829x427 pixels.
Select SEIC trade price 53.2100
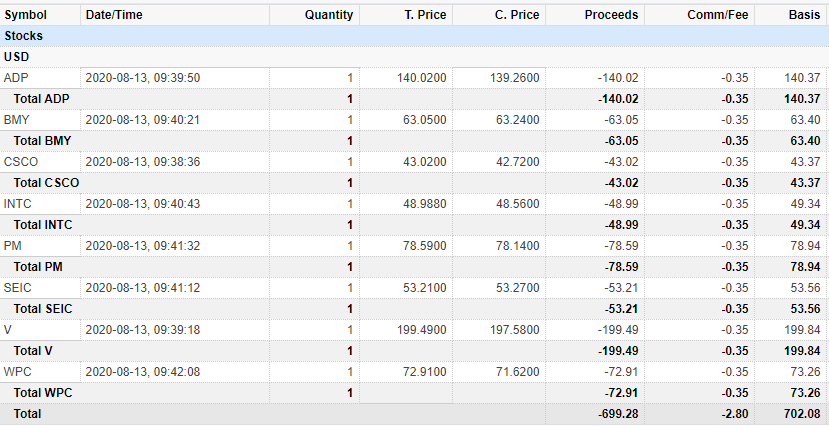[425, 288]
